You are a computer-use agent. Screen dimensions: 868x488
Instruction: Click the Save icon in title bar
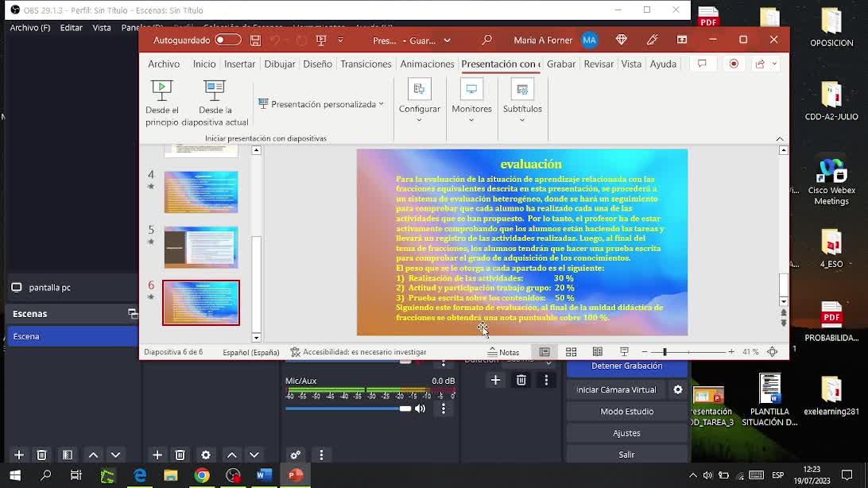click(255, 41)
